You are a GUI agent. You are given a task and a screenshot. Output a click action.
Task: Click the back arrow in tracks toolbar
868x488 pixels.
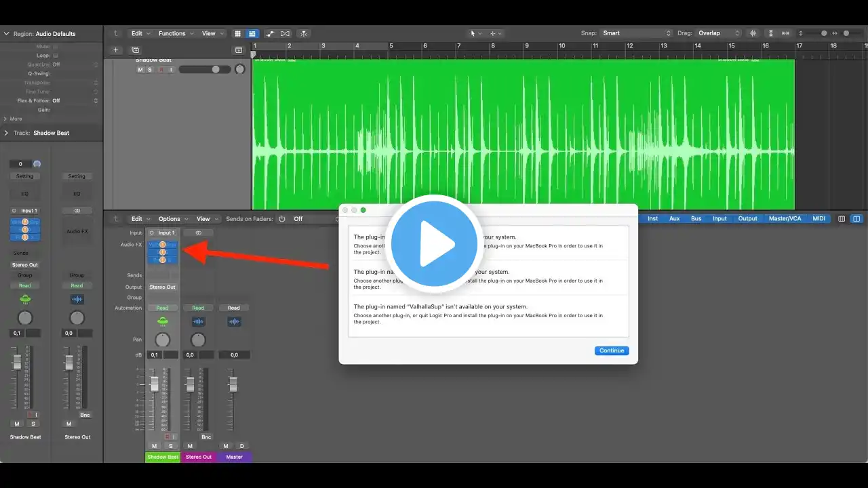[x=116, y=33]
